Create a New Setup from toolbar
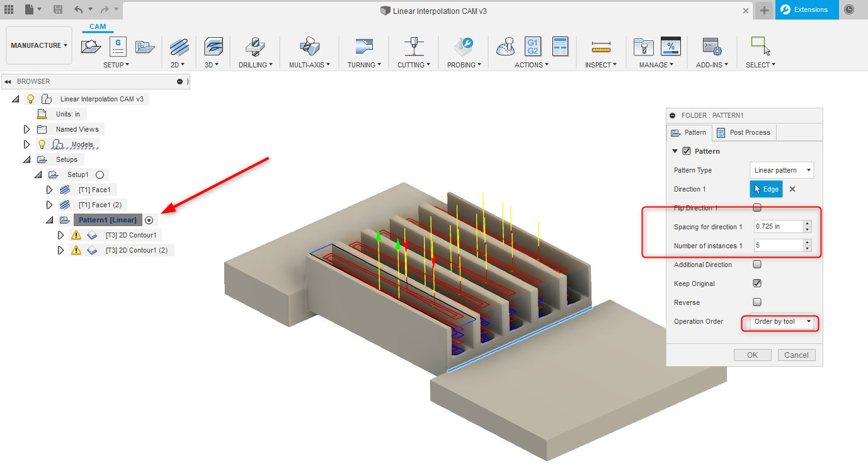Screen dimensions: 868x475 (x=91, y=47)
